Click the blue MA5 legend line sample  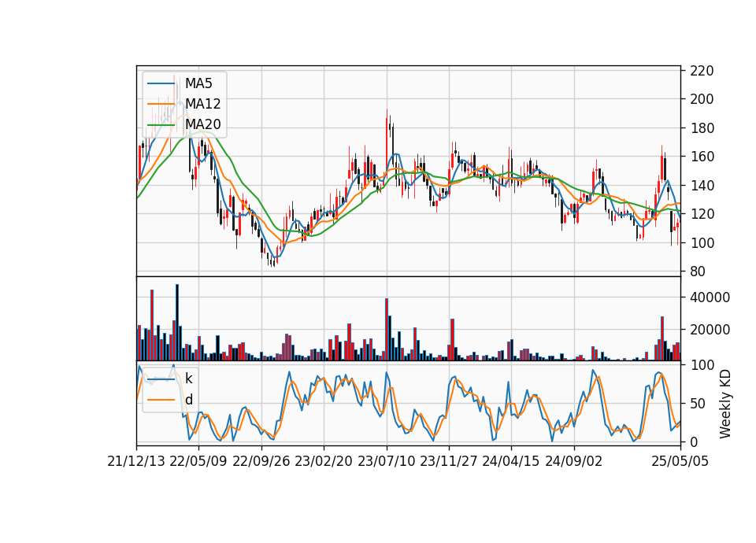[x=161, y=84]
